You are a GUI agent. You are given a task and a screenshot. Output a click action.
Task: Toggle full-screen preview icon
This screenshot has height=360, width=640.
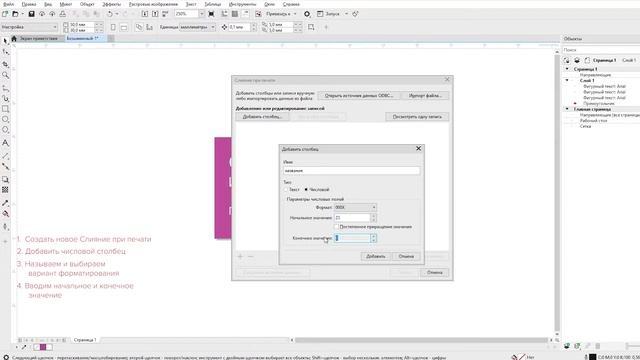point(211,14)
